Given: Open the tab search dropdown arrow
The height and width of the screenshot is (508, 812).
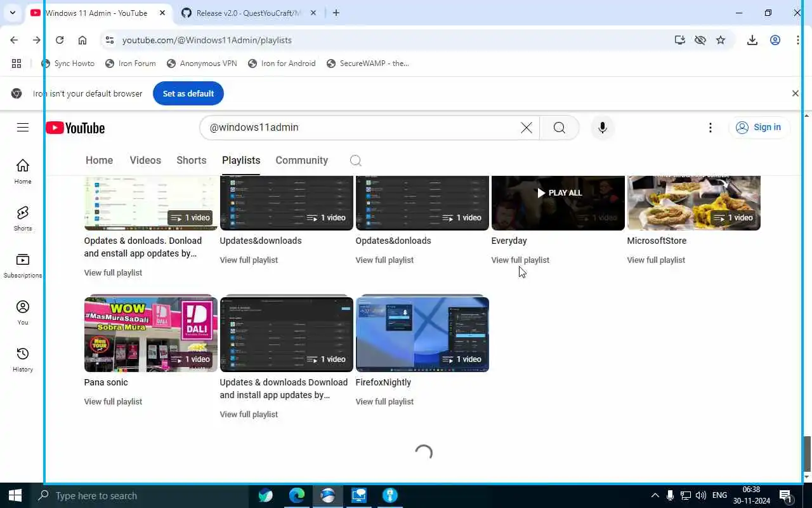Looking at the screenshot, I should (x=12, y=13).
